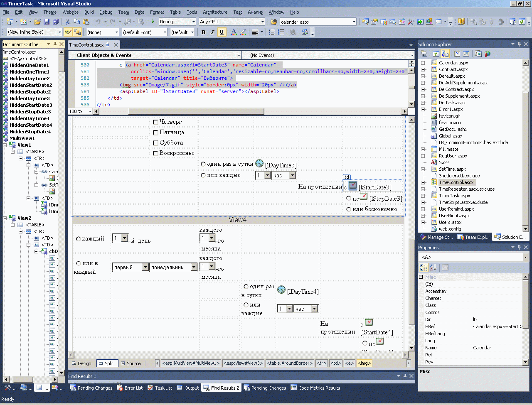This screenshot has width=532, height=405.
Task: Click the Categorized view icon in Properties
Action: (x=424, y=268)
